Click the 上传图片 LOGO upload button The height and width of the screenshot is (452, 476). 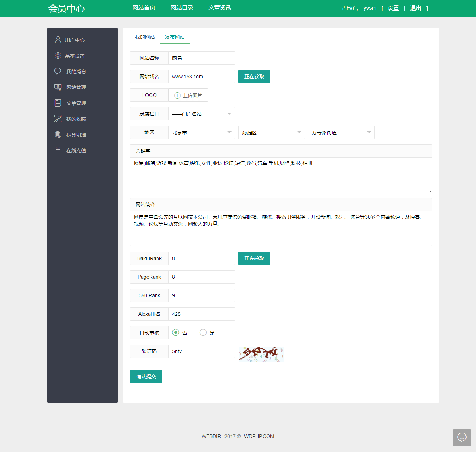pyautogui.click(x=188, y=95)
